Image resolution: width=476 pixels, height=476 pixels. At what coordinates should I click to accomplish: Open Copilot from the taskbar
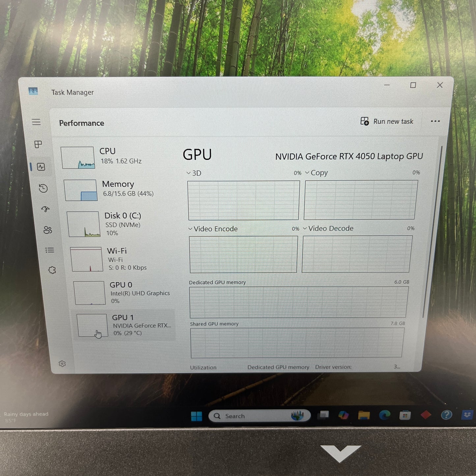pos(344,415)
